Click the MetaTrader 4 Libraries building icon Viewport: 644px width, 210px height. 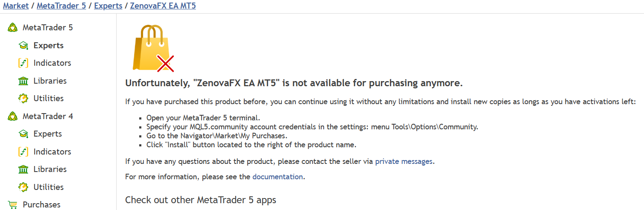point(23,169)
